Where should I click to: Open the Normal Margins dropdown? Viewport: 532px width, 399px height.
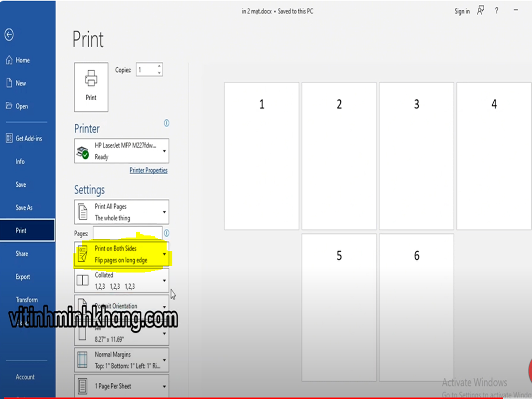[x=122, y=360]
